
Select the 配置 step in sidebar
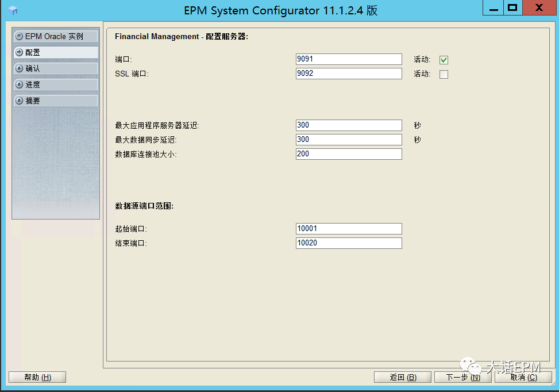coord(56,52)
